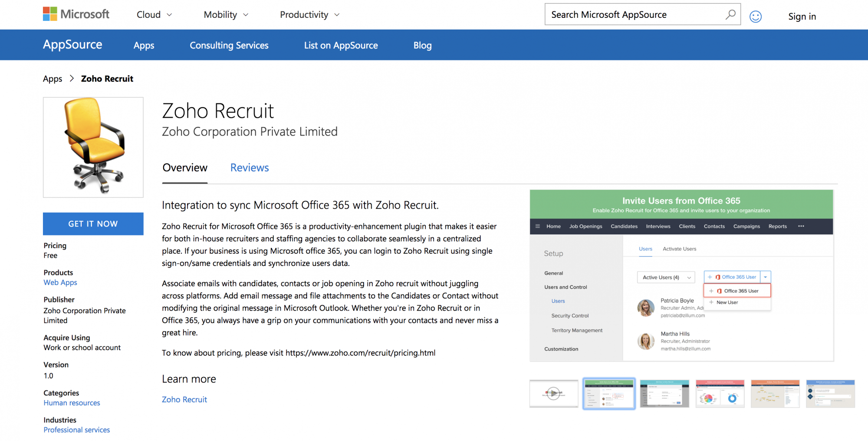Show the pie chart screenshot thumbnail
The image size is (868, 441).
pos(720,394)
